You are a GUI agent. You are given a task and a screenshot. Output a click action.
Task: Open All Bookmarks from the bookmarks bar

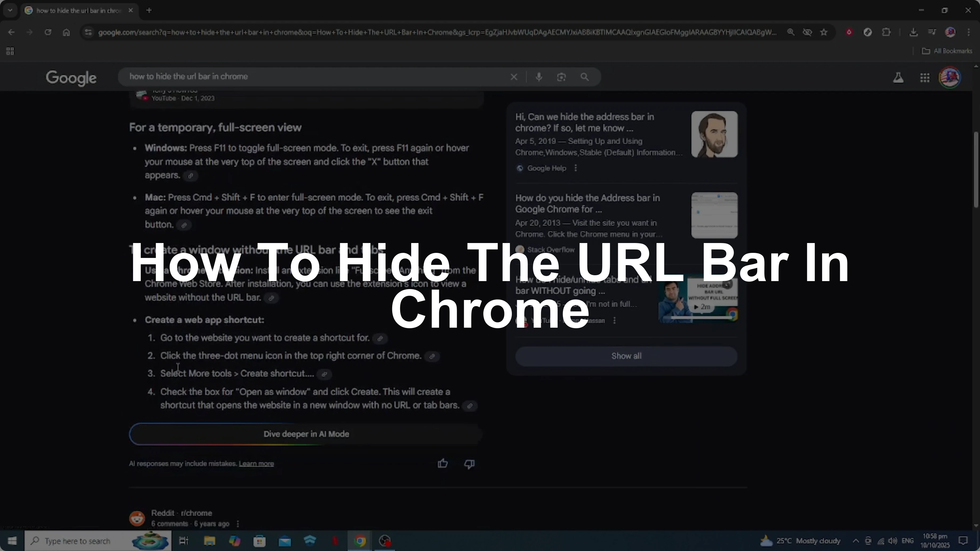[x=947, y=51]
